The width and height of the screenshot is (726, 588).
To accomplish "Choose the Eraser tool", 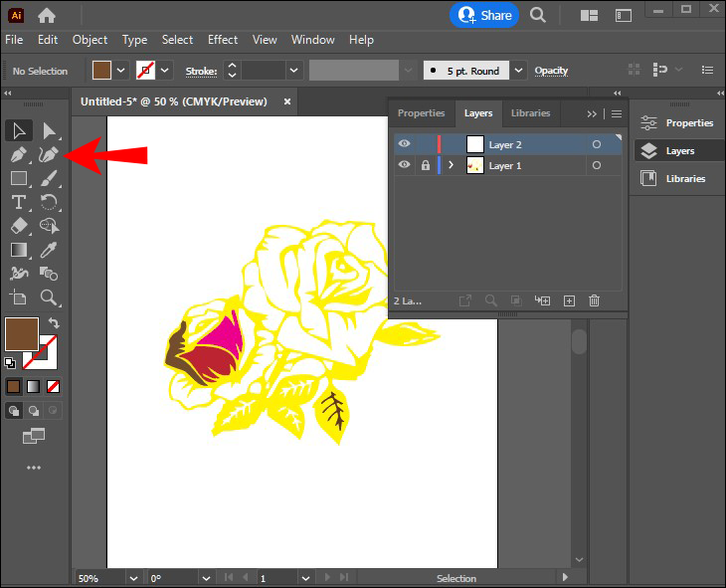I will pos(18,226).
